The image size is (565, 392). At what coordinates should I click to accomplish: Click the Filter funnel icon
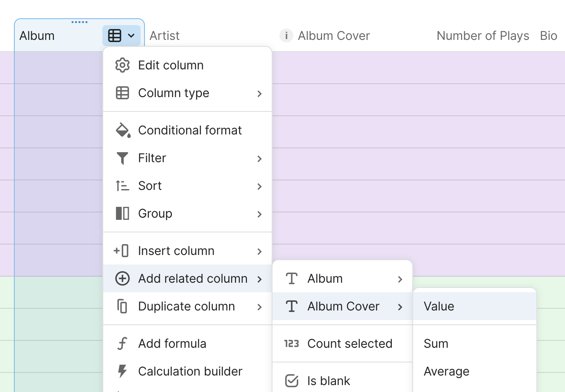[x=122, y=158]
